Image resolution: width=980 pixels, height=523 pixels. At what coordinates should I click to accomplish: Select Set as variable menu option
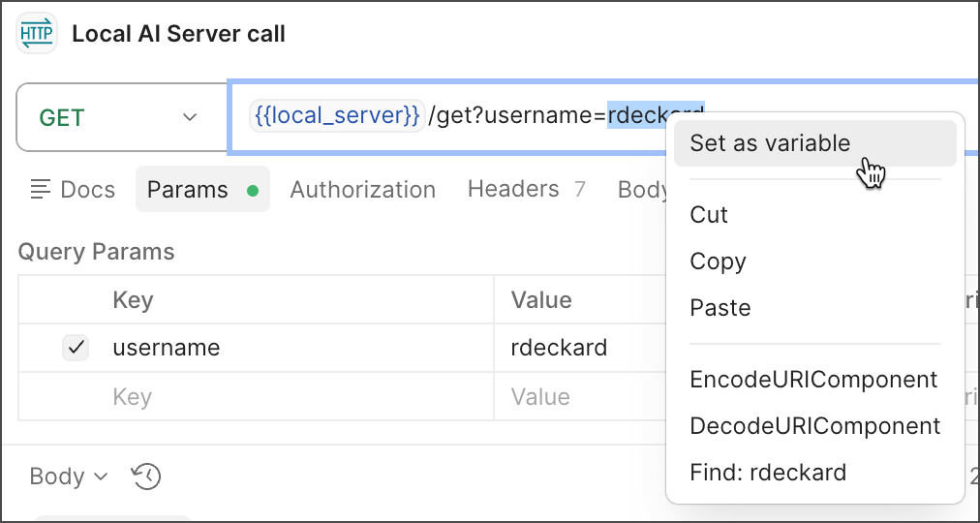click(x=770, y=143)
